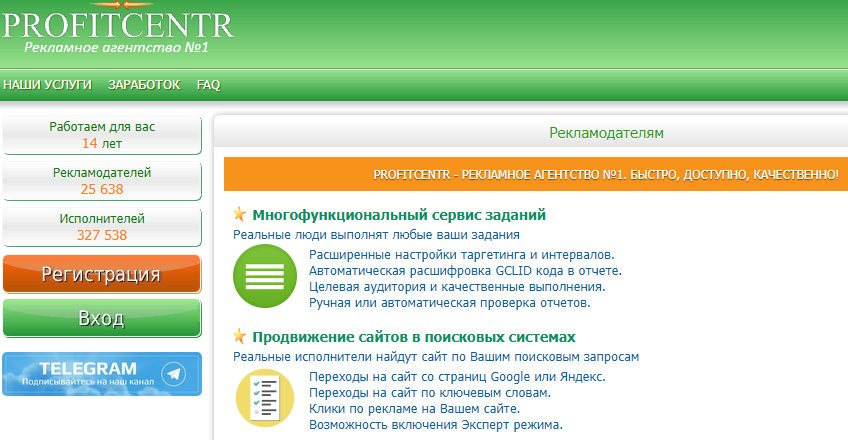This screenshot has width=848, height=440.
Task: Open the НАШИ УСЛУГИ menu
Action: coord(48,85)
